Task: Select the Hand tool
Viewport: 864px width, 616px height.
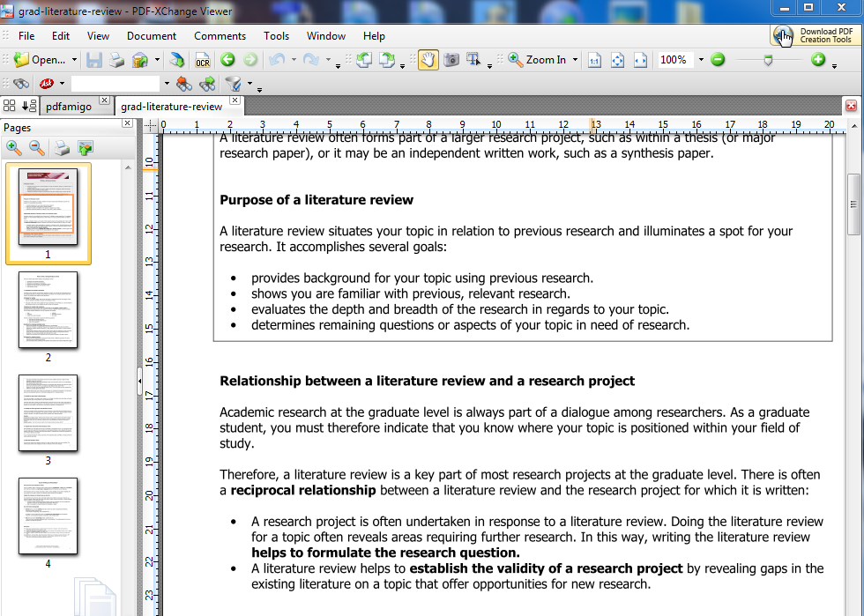Action: (x=429, y=60)
